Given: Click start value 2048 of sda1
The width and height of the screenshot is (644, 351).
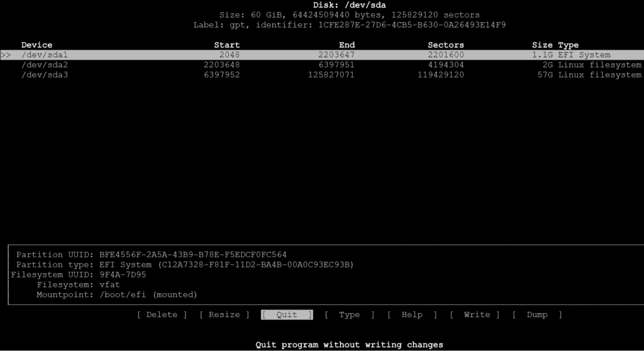Looking at the screenshot, I should (229, 55).
